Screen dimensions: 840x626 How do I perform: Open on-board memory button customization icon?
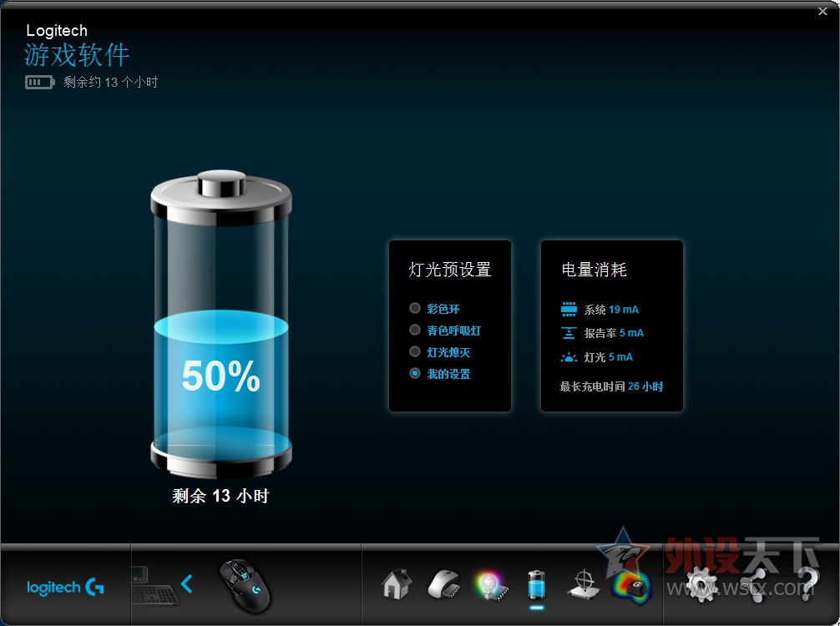[444, 584]
